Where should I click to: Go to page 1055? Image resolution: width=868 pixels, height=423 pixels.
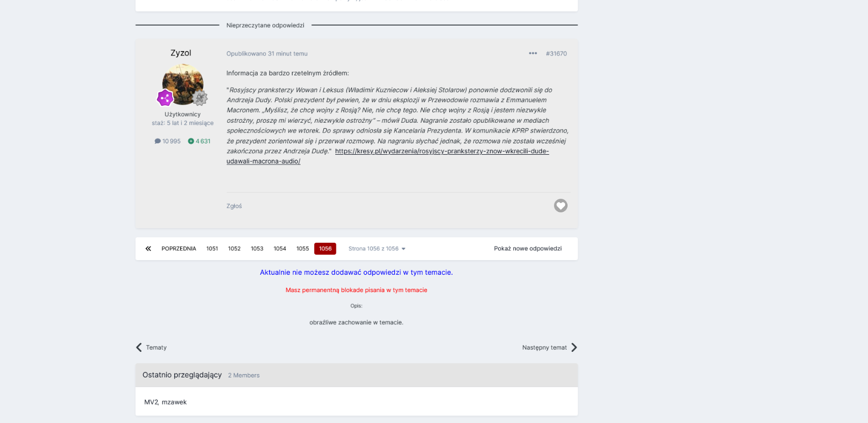303,249
